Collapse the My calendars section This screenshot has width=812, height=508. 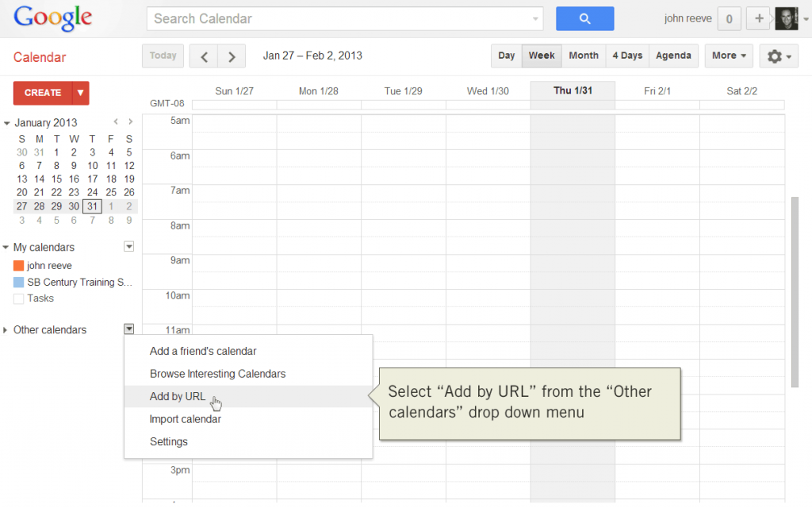6,248
